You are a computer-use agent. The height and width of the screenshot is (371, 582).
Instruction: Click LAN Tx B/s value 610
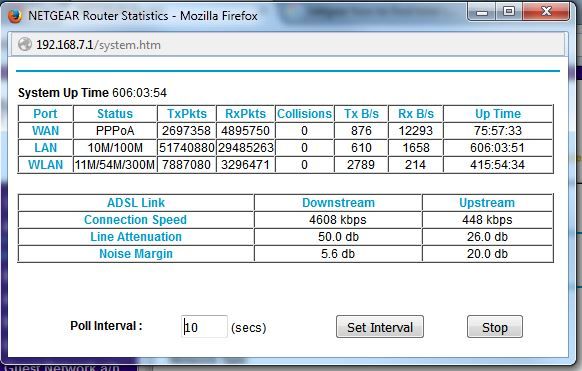[361, 148]
